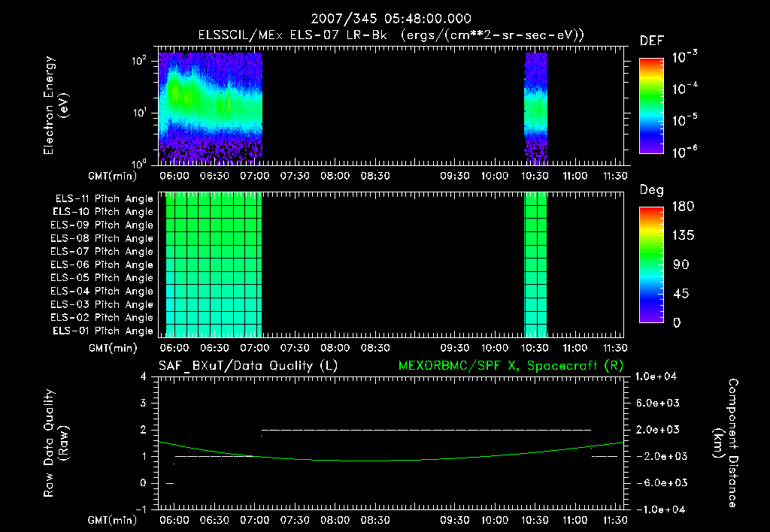Viewport: 770px width, 532px height.
Task: Click the ELS-03 Pitch Angle row label
Action: 102,305
